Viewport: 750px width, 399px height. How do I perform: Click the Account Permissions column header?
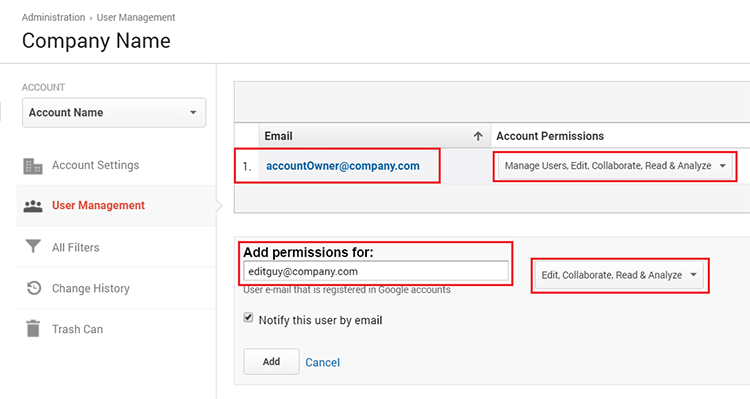point(550,136)
